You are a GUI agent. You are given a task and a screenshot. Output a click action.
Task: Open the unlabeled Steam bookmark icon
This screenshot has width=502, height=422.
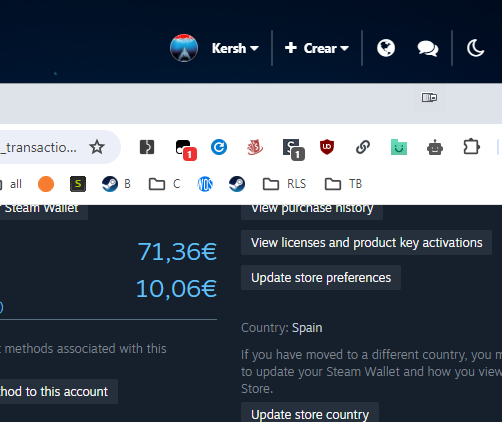[x=237, y=184]
